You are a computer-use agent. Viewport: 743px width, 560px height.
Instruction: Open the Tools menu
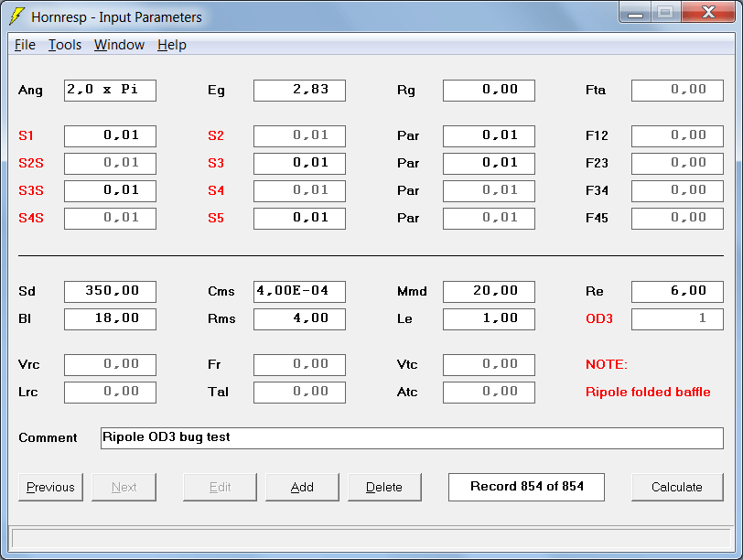tap(65, 45)
